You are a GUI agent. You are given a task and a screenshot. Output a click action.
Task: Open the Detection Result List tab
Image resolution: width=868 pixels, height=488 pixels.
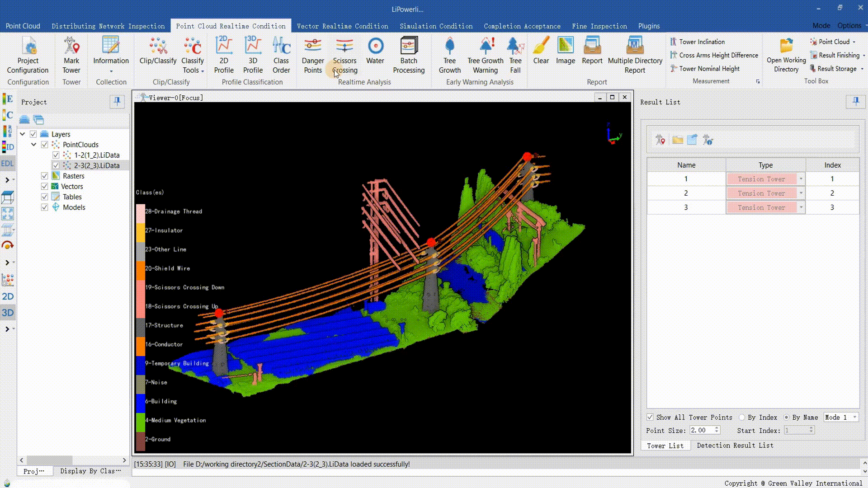coord(735,446)
